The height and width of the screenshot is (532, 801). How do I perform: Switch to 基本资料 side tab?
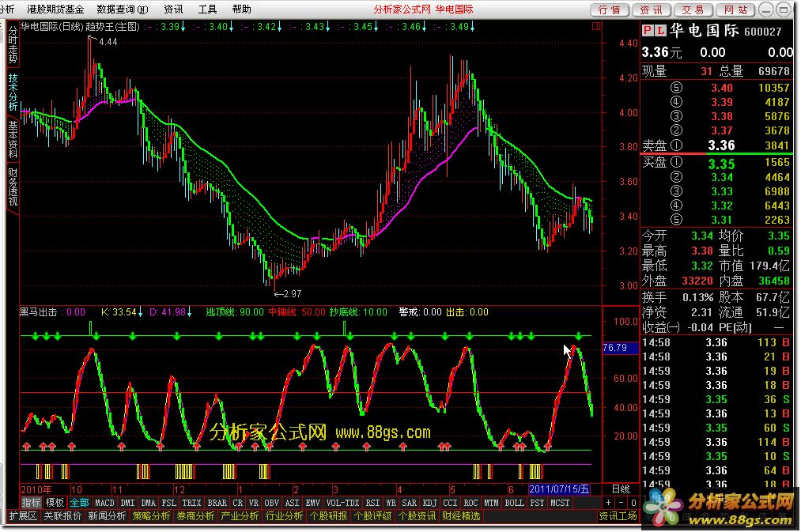pyautogui.click(x=13, y=139)
